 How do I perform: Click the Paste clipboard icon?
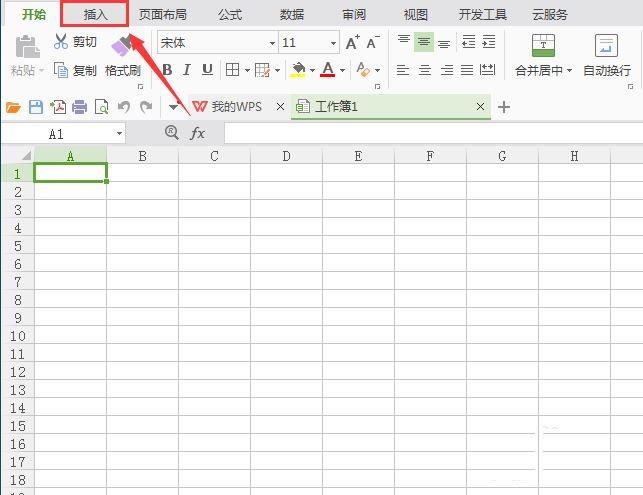[27, 47]
